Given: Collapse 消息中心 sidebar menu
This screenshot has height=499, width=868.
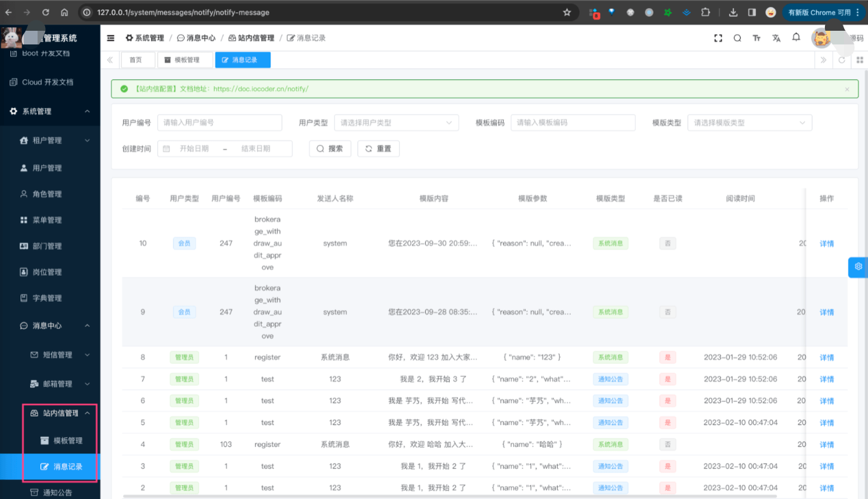Looking at the screenshot, I should point(50,326).
